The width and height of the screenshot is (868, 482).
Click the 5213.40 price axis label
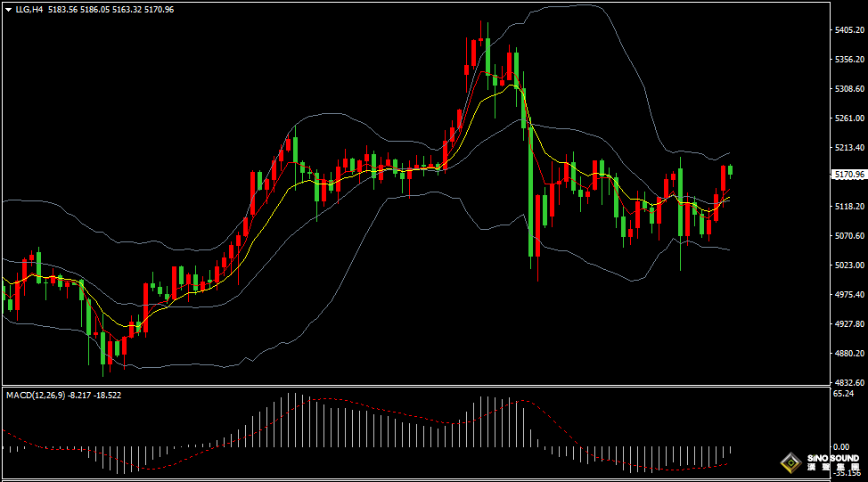click(x=849, y=147)
